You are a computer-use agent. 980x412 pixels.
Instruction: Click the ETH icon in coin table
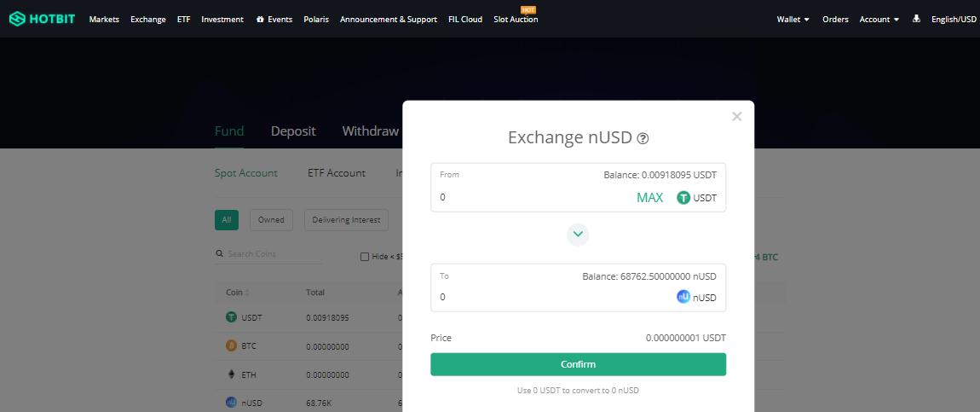pos(231,374)
